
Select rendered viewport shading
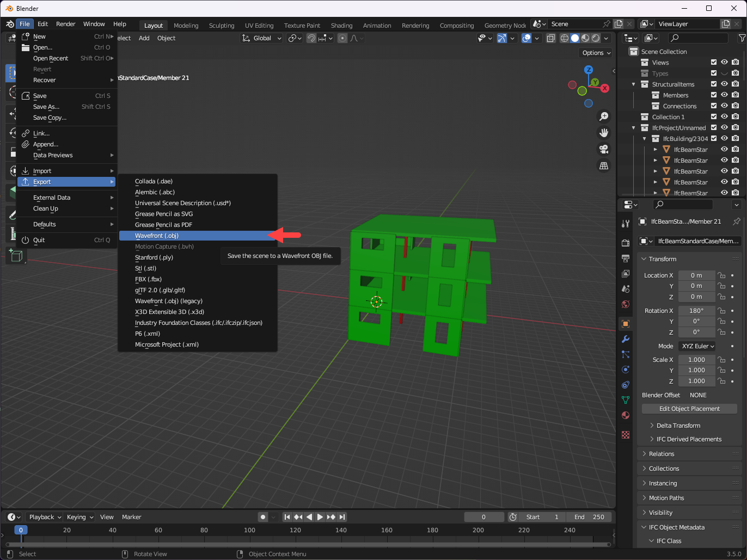pyautogui.click(x=596, y=38)
